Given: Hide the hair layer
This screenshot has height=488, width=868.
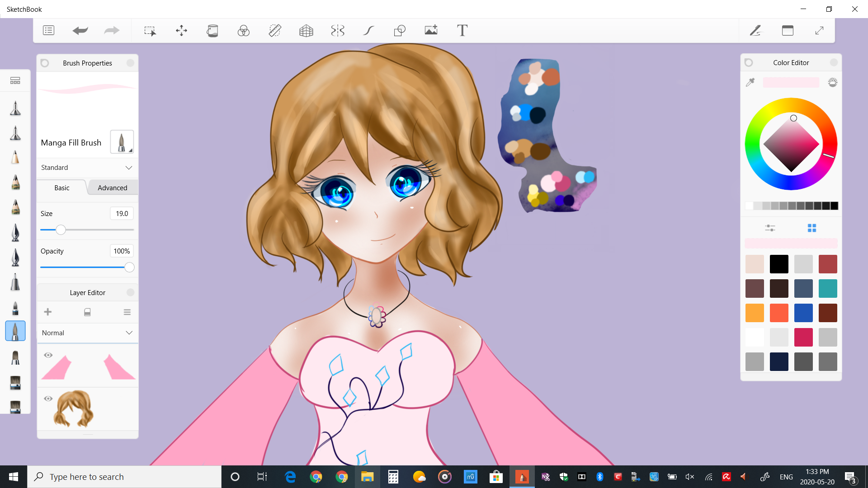Looking at the screenshot, I should point(48,399).
